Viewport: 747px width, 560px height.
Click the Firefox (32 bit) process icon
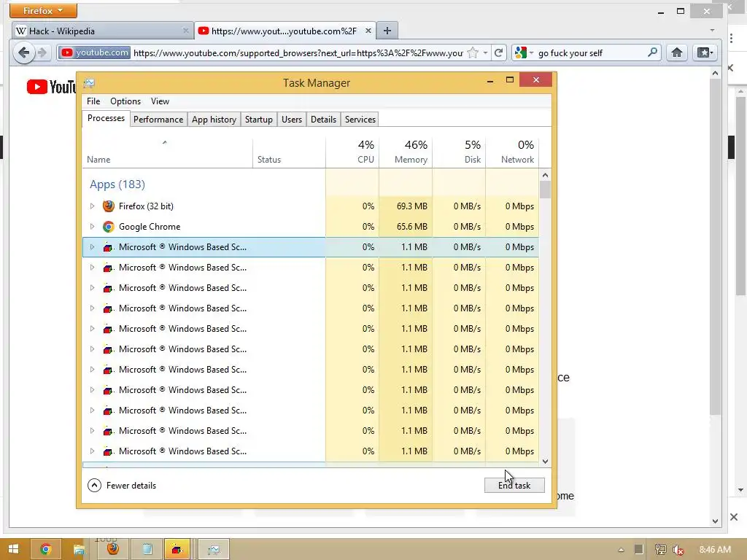pyautogui.click(x=109, y=206)
